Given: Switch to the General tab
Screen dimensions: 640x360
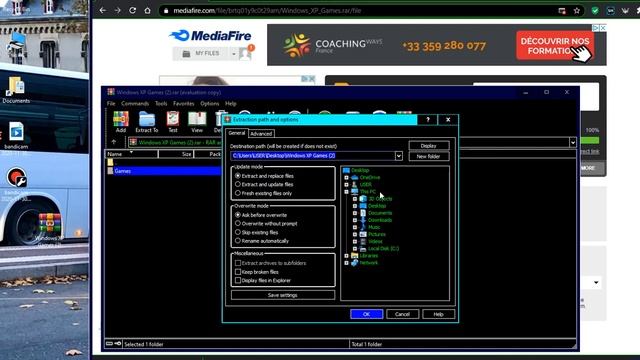Looking at the screenshot, I should coord(236,133).
